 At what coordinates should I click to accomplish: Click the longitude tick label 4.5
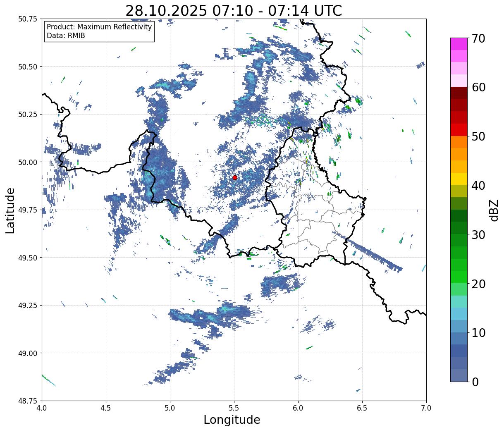106,408
